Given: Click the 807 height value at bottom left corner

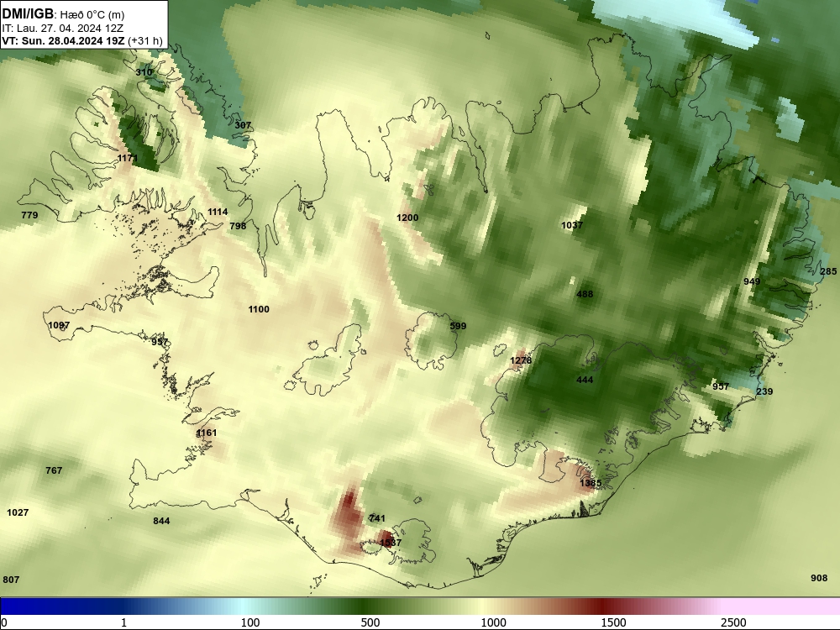Looking at the screenshot, I should tap(11, 580).
